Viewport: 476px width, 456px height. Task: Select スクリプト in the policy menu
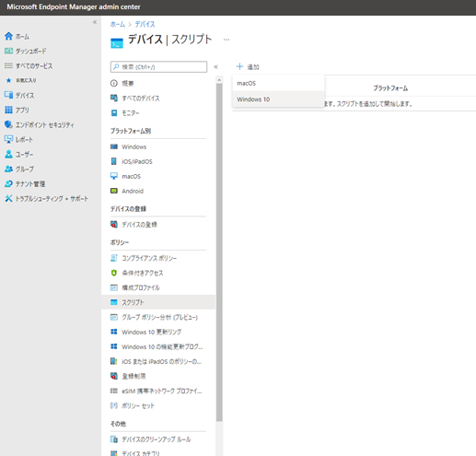(x=158, y=302)
